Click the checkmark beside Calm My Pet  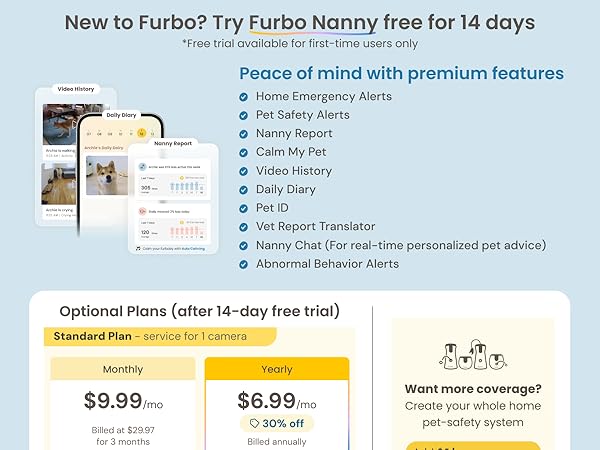pos(244,153)
